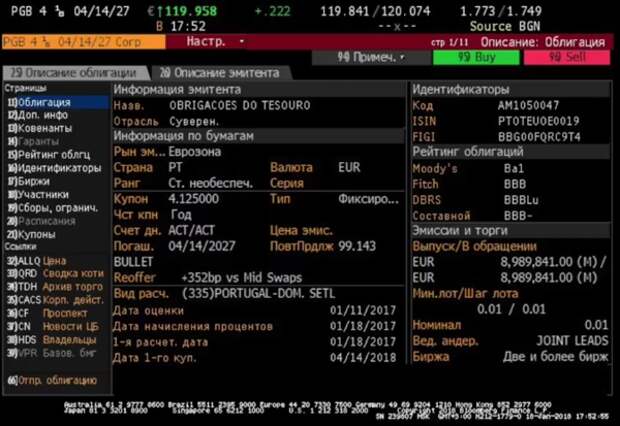This screenshot has height=426, width=620.
Task: Follow the 36) CF Проспект link
Action: tap(47, 313)
